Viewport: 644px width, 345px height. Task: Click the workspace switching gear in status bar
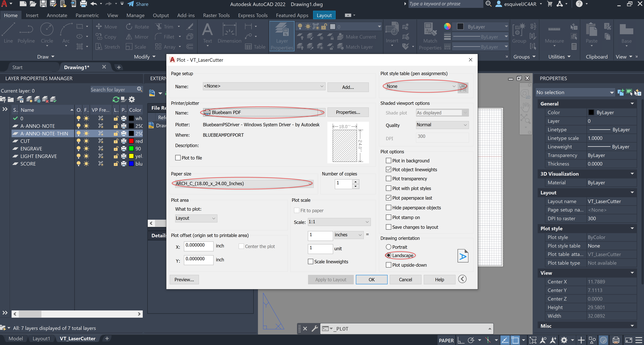[x=564, y=340]
